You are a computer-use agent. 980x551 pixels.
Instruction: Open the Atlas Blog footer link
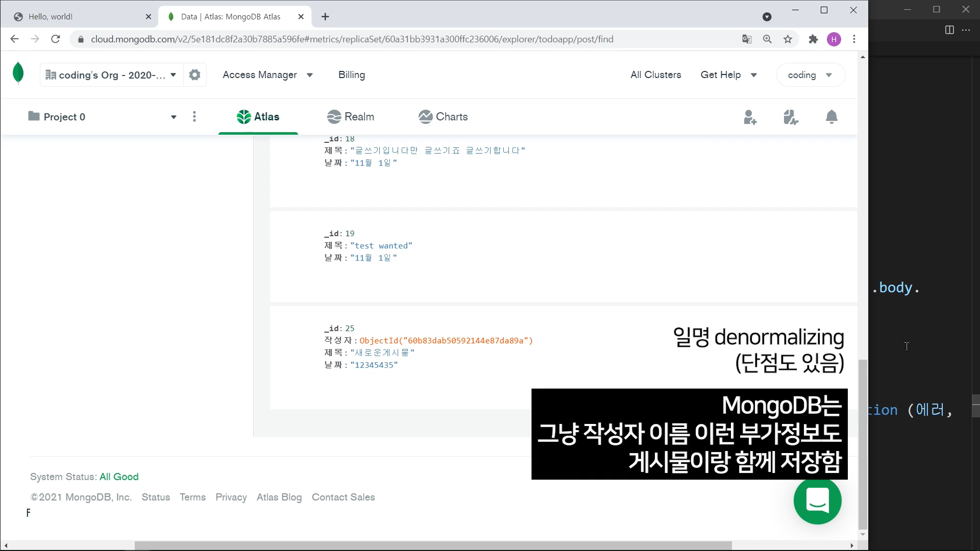279,497
